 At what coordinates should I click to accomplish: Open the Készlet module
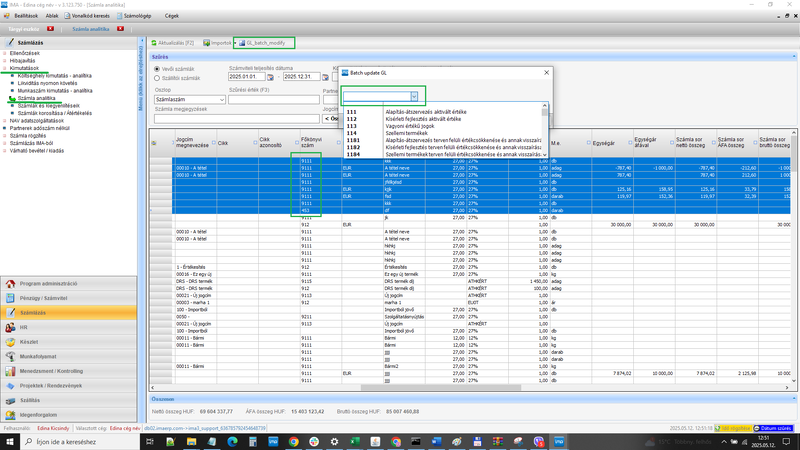69,342
